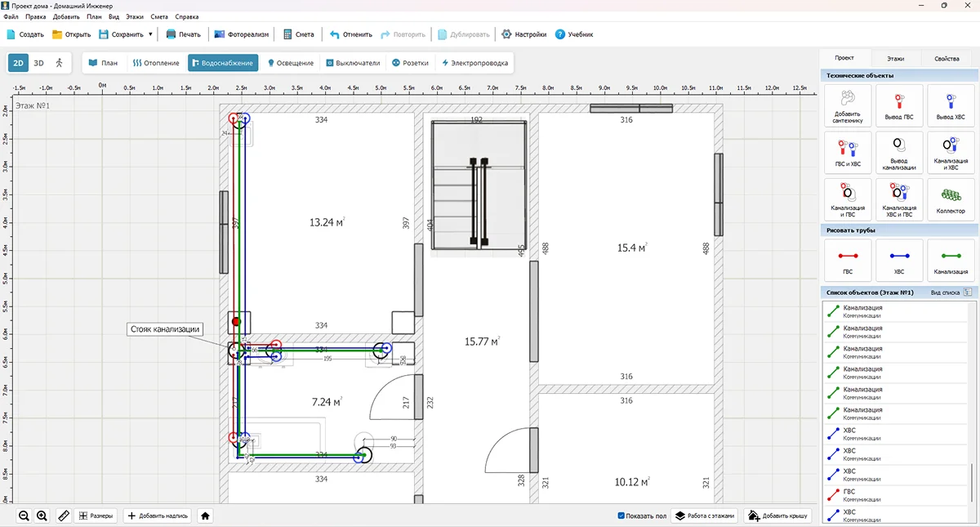Select the ruler measurement tool
The height and width of the screenshot is (527, 980).
[x=64, y=516]
